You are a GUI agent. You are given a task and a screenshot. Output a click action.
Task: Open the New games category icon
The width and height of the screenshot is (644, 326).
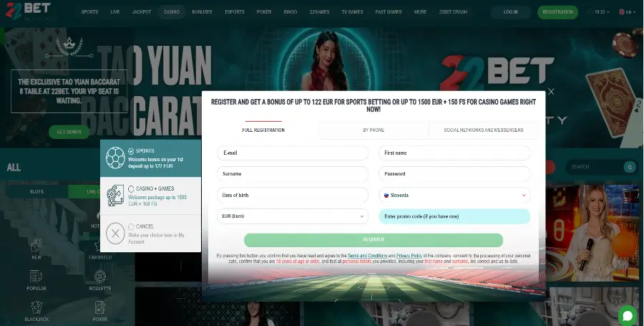click(36, 246)
